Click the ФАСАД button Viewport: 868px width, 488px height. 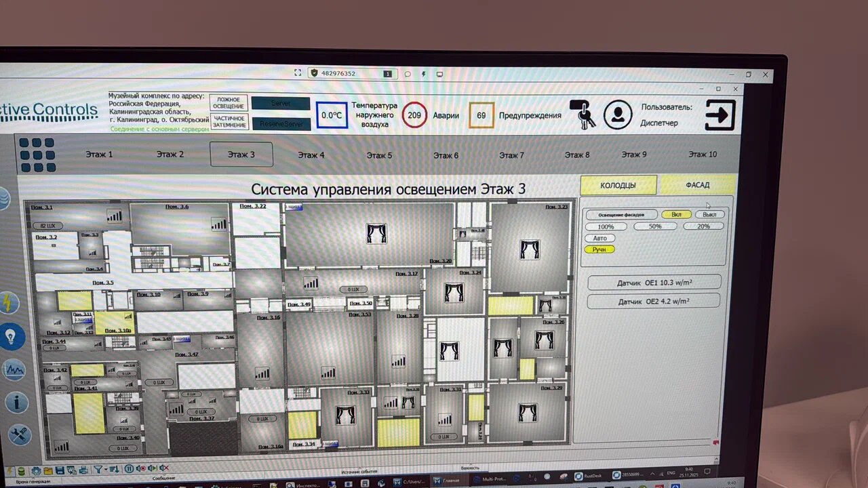pos(698,184)
